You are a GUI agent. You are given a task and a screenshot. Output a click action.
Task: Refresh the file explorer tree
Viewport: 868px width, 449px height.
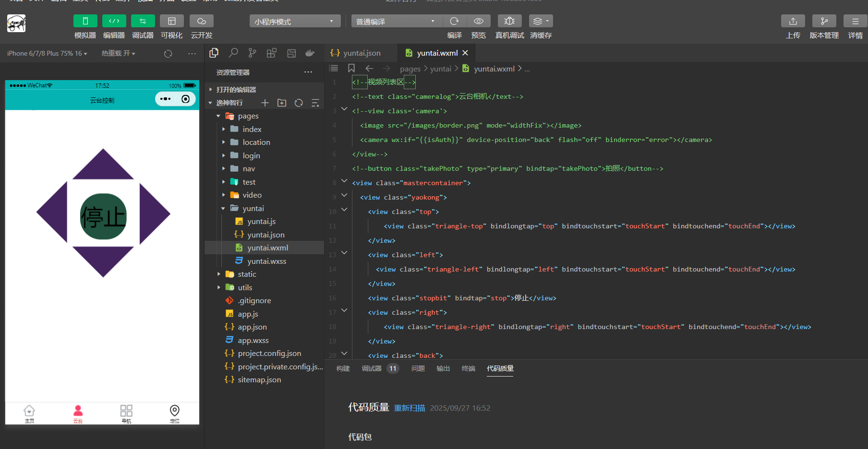299,103
